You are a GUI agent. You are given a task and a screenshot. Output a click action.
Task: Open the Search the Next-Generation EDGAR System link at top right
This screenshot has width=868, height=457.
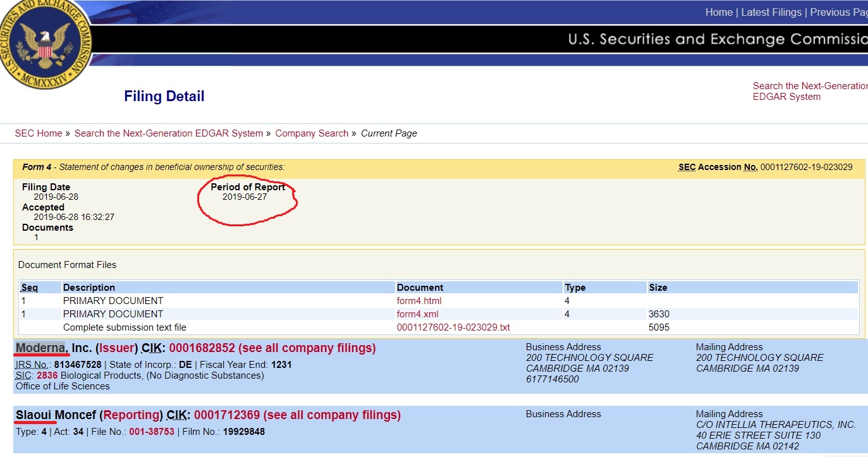point(810,91)
